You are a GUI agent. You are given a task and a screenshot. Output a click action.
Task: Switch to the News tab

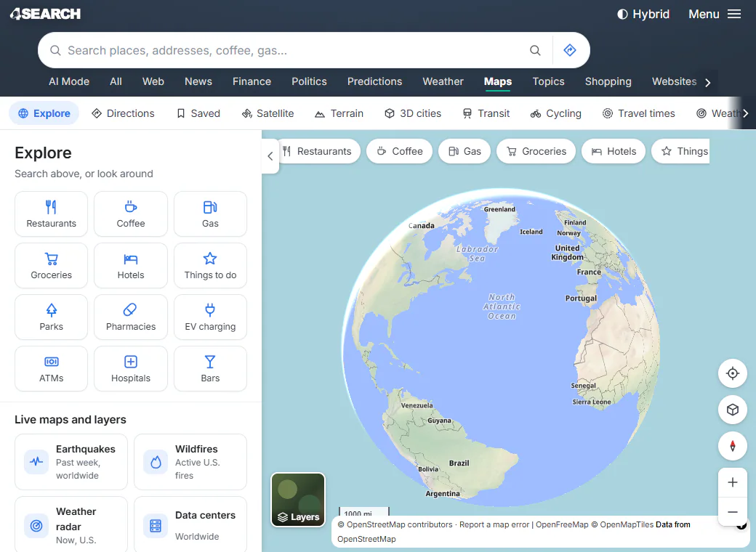point(198,81)
